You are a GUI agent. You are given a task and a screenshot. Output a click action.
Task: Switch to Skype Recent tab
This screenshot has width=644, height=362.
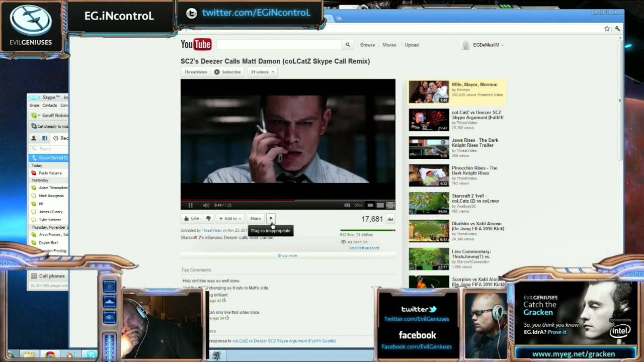[61, 138]
